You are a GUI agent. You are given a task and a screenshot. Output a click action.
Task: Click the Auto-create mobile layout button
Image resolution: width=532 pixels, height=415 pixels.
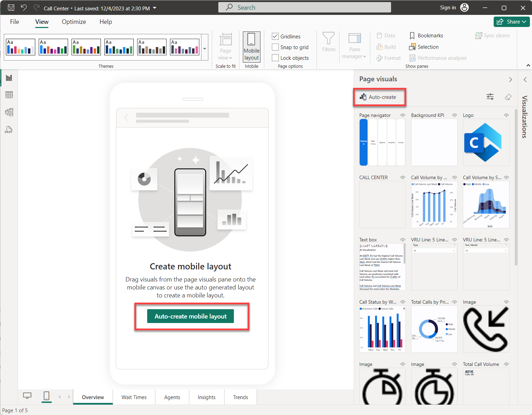(190, 316)
